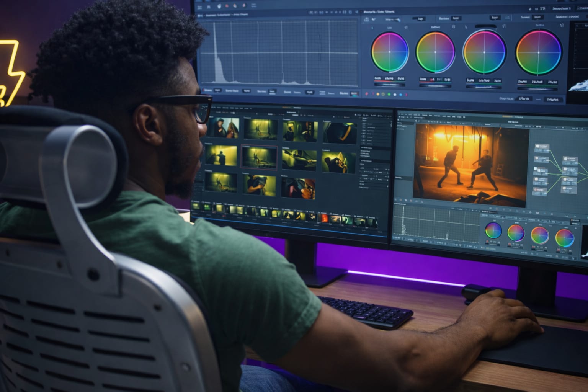Open the fight scene clip in the preview viewer
The width and height of the screenshot is (588, 392).
tap(467, 163)
